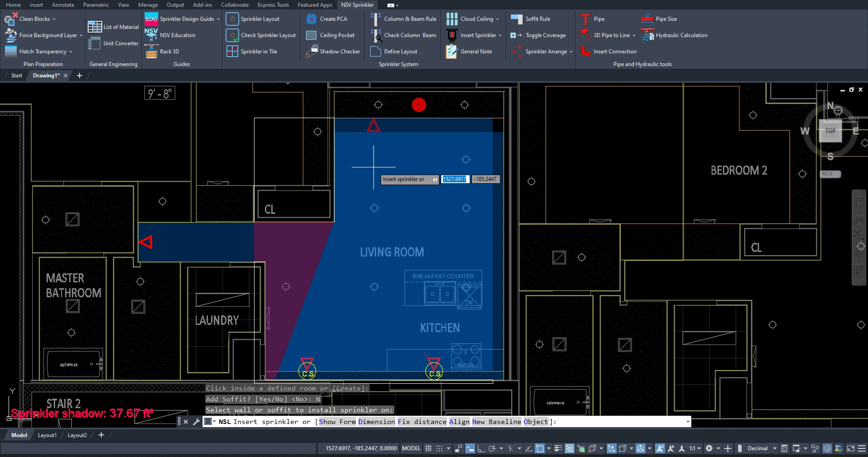Open the Express Tools ribbon tab

pyautogui.click(x=273, y=5)
